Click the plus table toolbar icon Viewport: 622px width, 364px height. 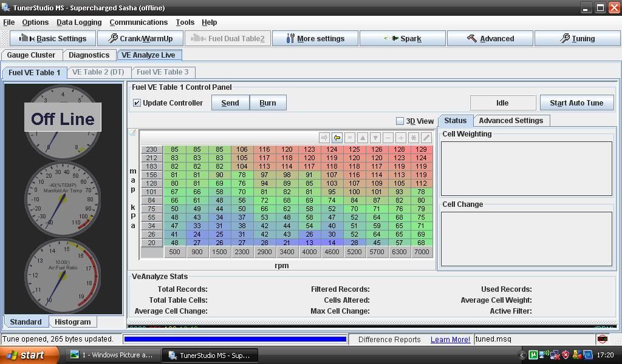[401, 138]
